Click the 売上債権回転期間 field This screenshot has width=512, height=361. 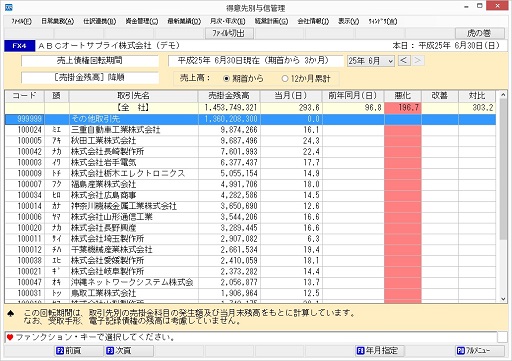tap(90, 61)
